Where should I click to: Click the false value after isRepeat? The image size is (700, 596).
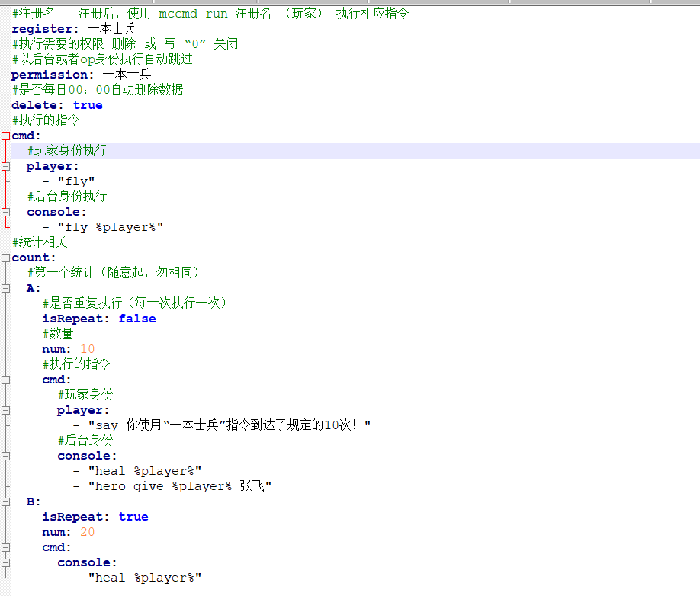pos(137,319)
